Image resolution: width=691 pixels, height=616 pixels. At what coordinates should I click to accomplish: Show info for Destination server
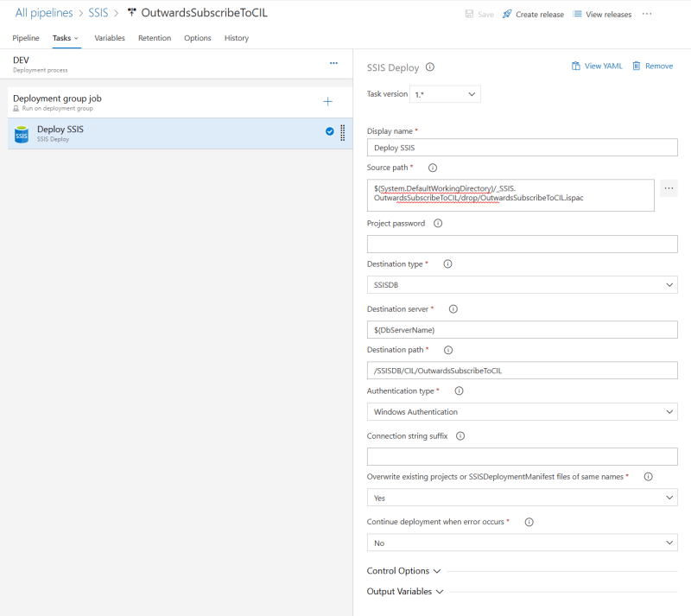point(453,309)
